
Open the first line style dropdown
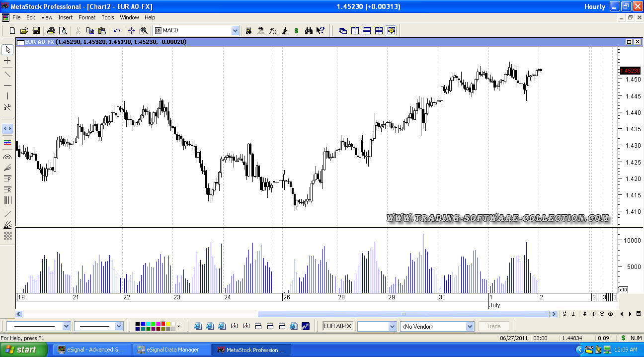pyautogui.click(x=67, y=327)
